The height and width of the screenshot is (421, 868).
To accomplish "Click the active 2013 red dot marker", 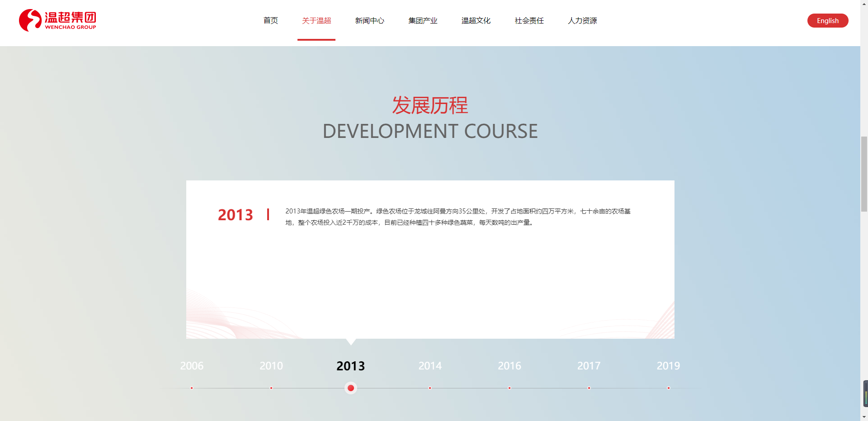I will (351, 388).
